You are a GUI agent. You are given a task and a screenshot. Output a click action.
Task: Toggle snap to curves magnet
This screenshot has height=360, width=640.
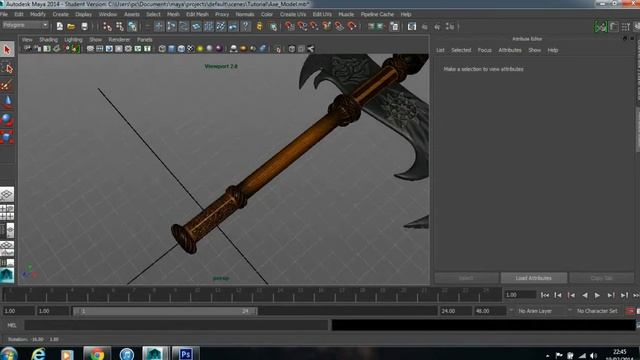coord(302,27)
